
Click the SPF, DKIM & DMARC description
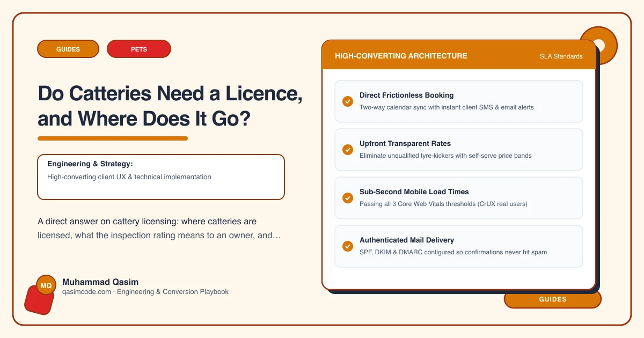[453, 252]
